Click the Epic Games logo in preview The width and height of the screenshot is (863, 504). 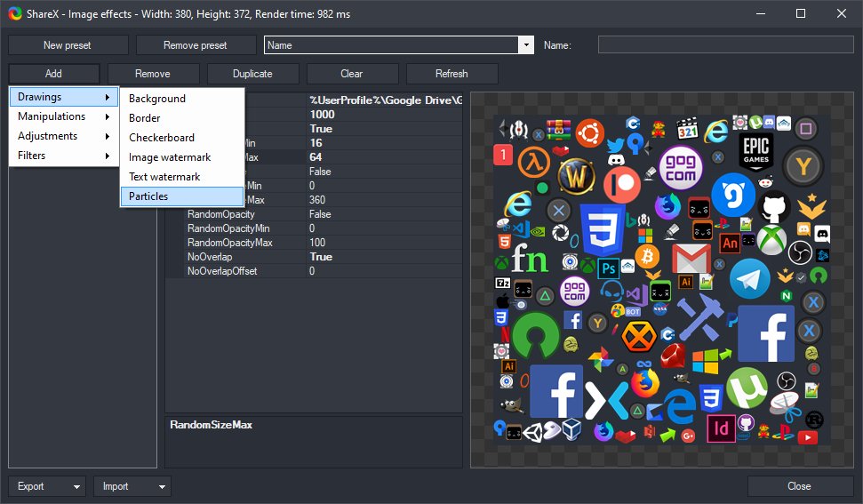(x=756, y=151)
